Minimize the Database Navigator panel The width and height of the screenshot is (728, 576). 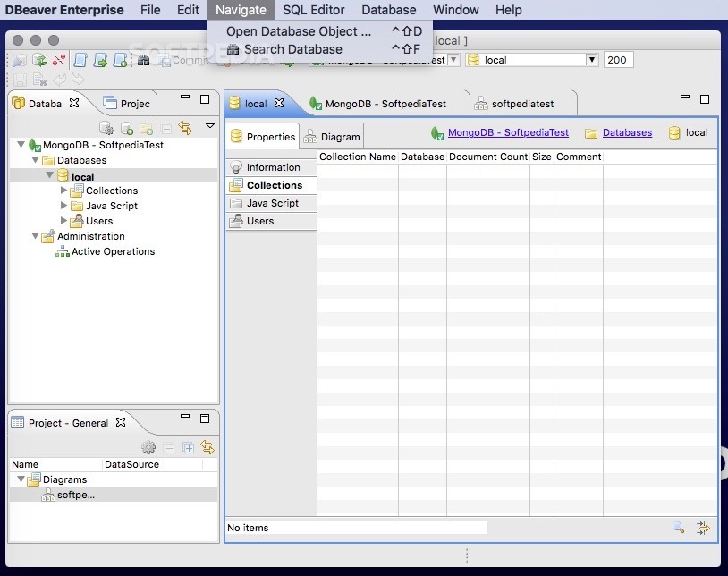coord(185,97)
